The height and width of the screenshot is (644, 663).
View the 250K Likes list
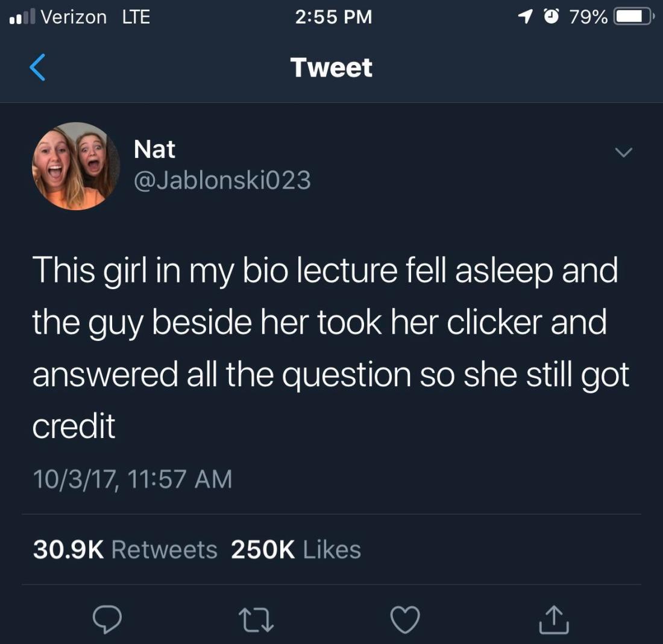pyautogui.click(x=296, y=550)
